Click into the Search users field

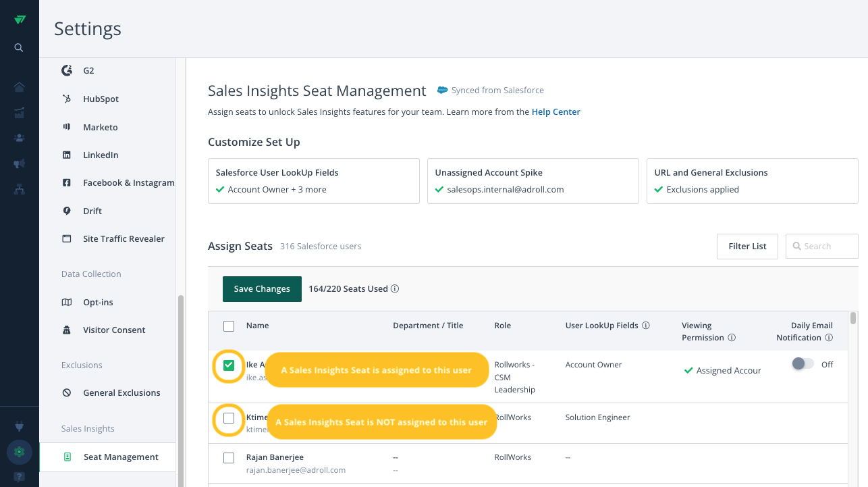(822, 247)
